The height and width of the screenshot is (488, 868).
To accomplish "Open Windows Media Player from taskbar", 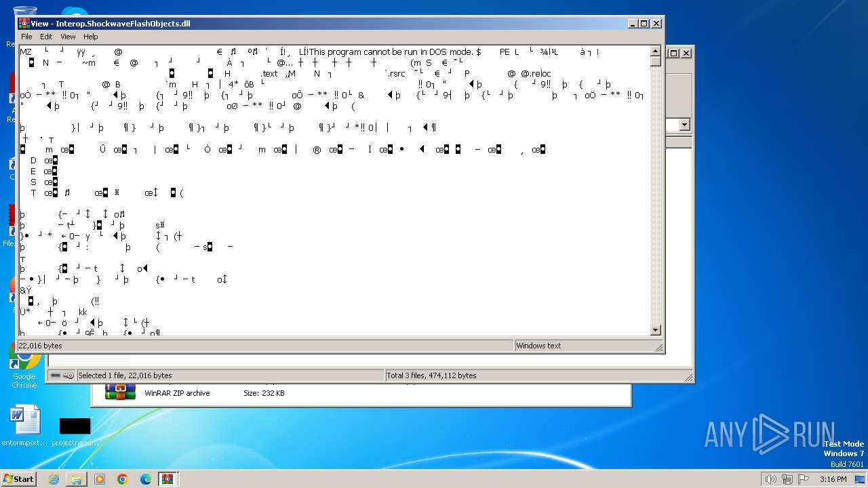I will (x=100, y=479).
